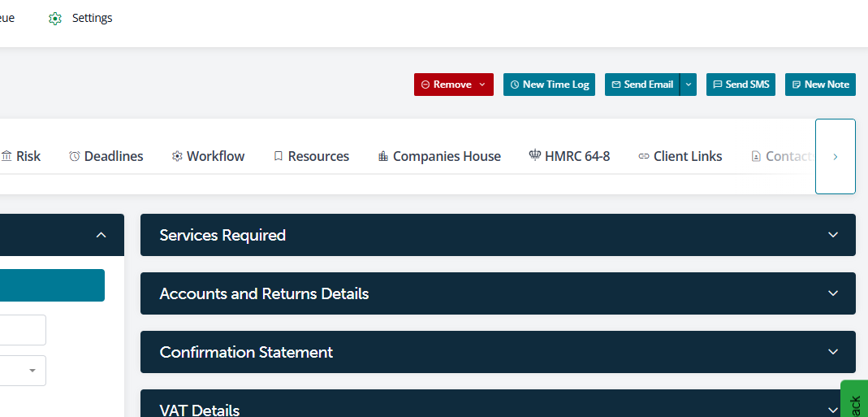868x417 pixels.
Task: Collapse the left sidebar panel chevron
Action: click(101, 235)
